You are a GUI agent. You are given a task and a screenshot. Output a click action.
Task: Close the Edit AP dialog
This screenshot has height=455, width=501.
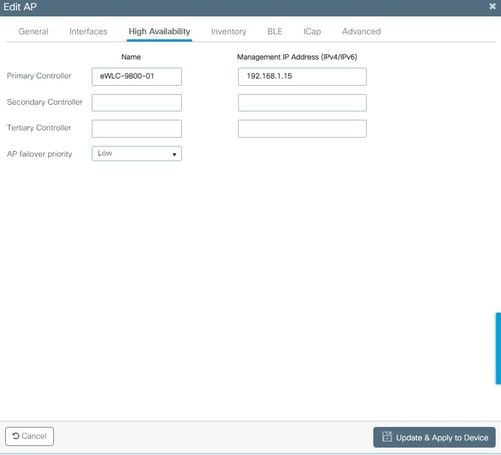tap(492, 6)
